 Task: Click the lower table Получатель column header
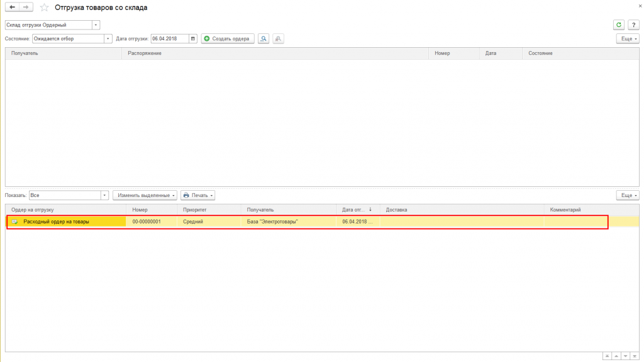click(x=288, y=210)
